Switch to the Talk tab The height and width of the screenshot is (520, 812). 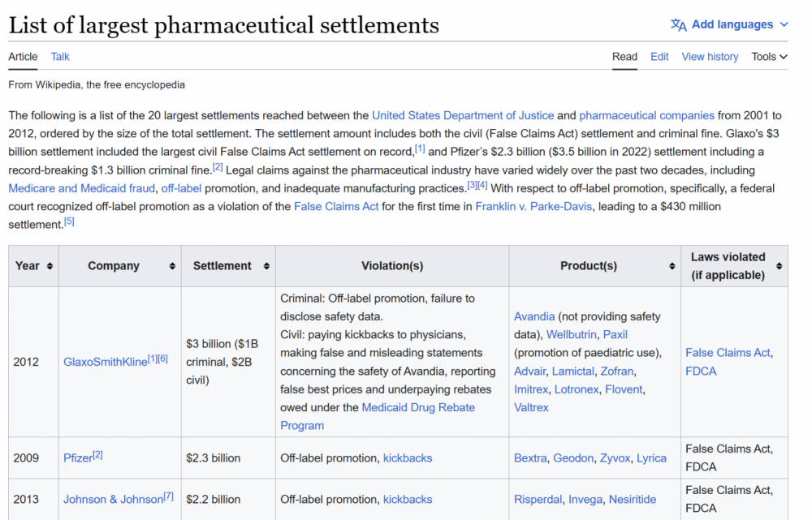tap(60, 57)
